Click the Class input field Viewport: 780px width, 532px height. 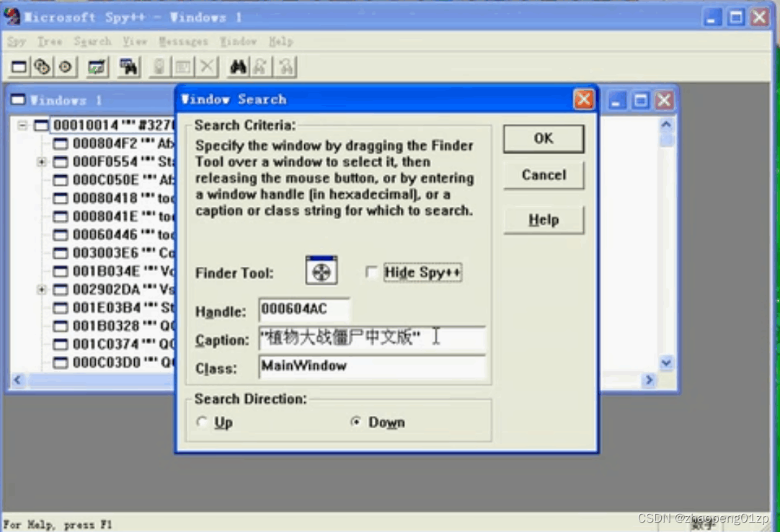tap(372, 367)
